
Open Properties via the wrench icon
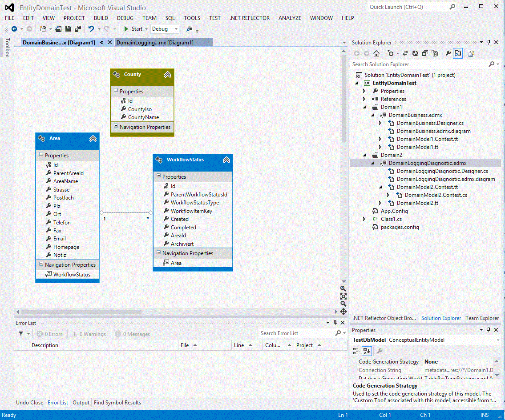(448, 53)
